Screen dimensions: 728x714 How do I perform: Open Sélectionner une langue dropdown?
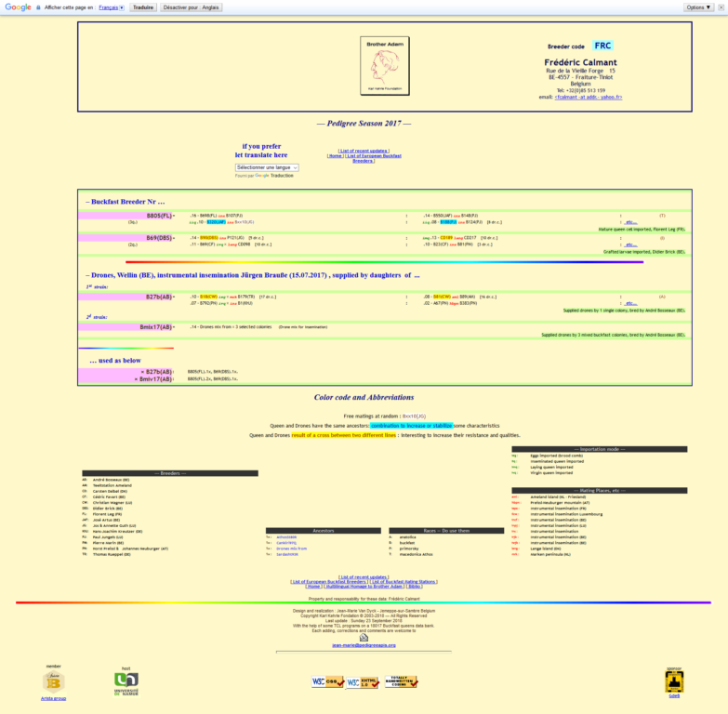pos(267,167)
